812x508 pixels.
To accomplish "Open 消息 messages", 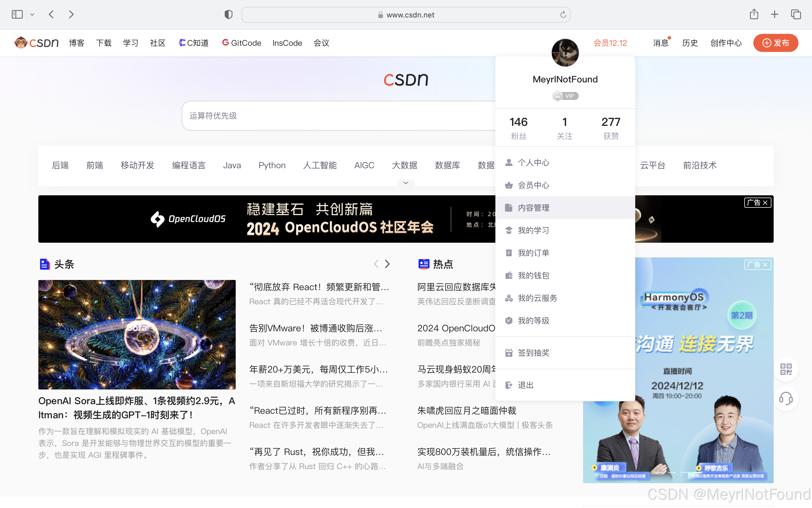I will pyautogui.click(x=661, y=43).
